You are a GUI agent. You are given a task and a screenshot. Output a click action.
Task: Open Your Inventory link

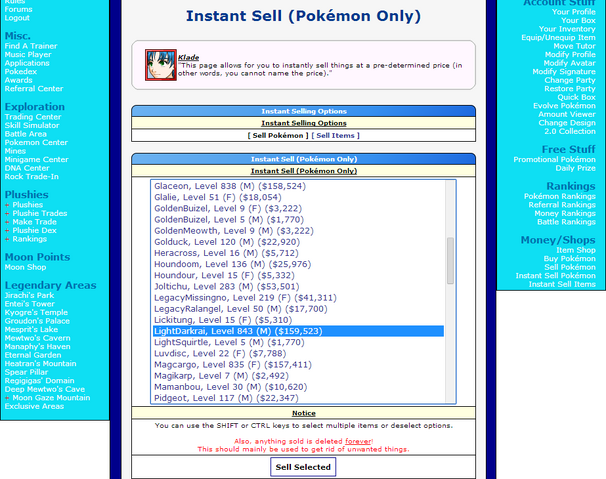pos(567,29)
